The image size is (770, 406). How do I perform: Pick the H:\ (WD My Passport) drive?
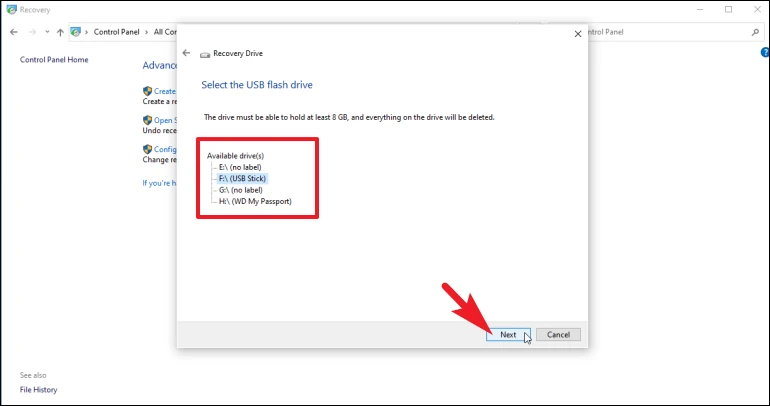pos(251,201)
